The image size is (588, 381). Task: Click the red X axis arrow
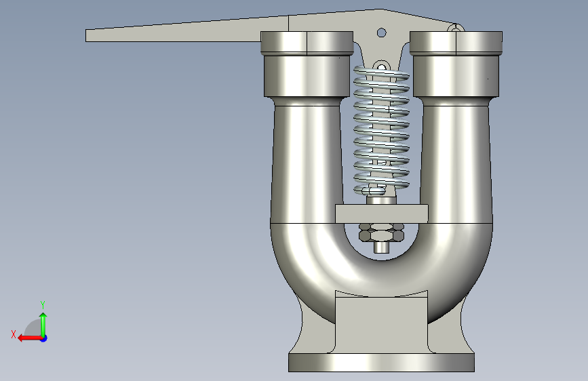pyautogui.click(x=30, y=338)
